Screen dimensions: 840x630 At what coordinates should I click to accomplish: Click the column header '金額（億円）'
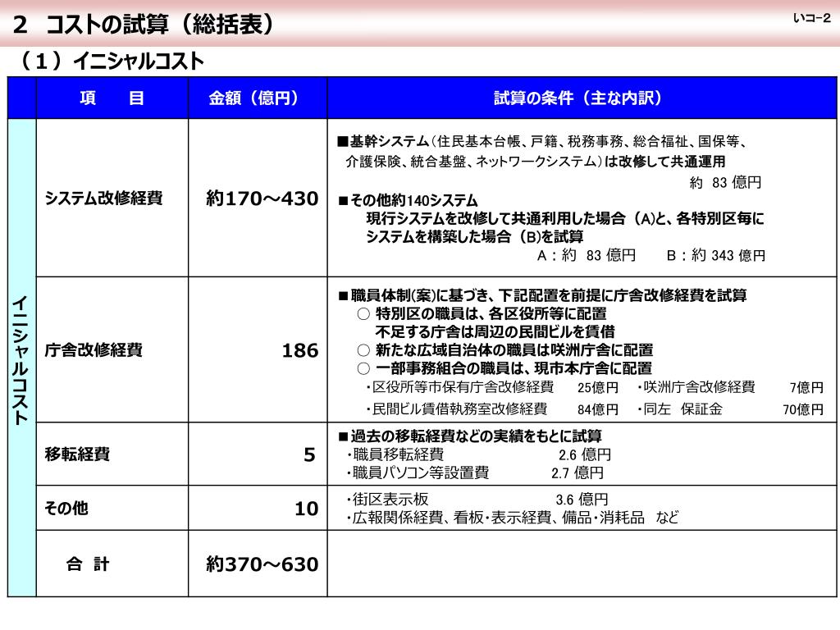coord(258,98)
